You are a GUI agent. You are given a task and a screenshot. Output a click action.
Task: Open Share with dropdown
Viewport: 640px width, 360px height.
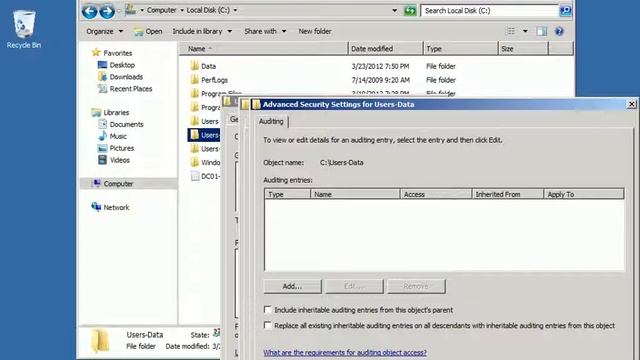[x=265, y=31]
